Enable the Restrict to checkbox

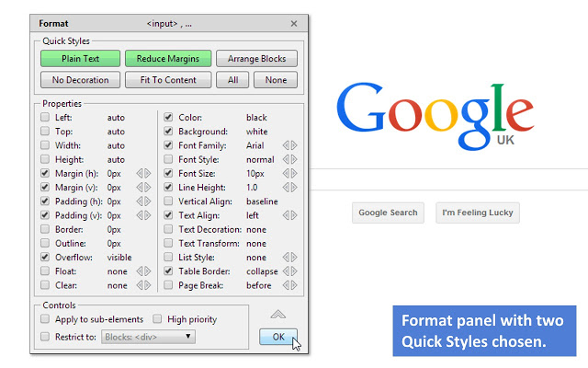tap(45, 337)
